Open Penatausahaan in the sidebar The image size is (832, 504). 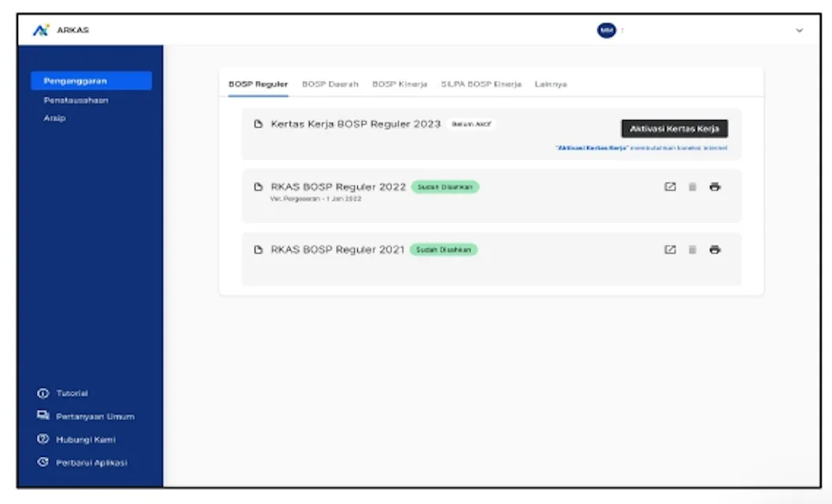(x=76, y=100)
